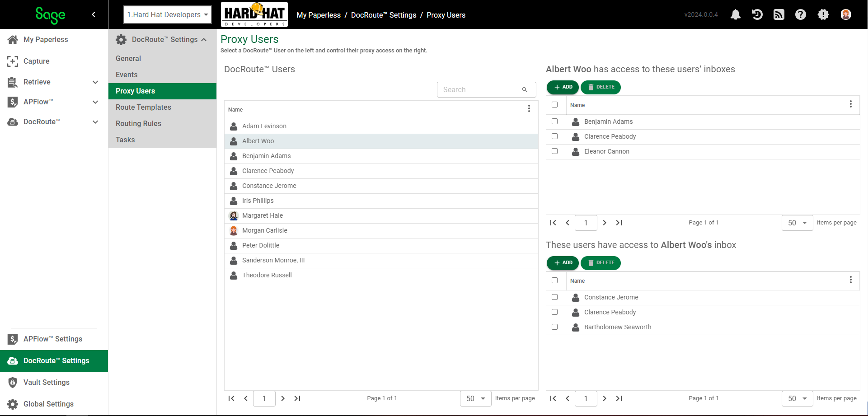
Task: Open column options menu in bottom-right inbox grid
Action: point(851,280)
